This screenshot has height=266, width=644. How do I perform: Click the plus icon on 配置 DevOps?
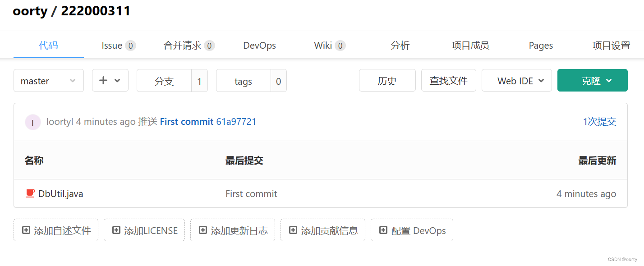[x=383, y=230]
